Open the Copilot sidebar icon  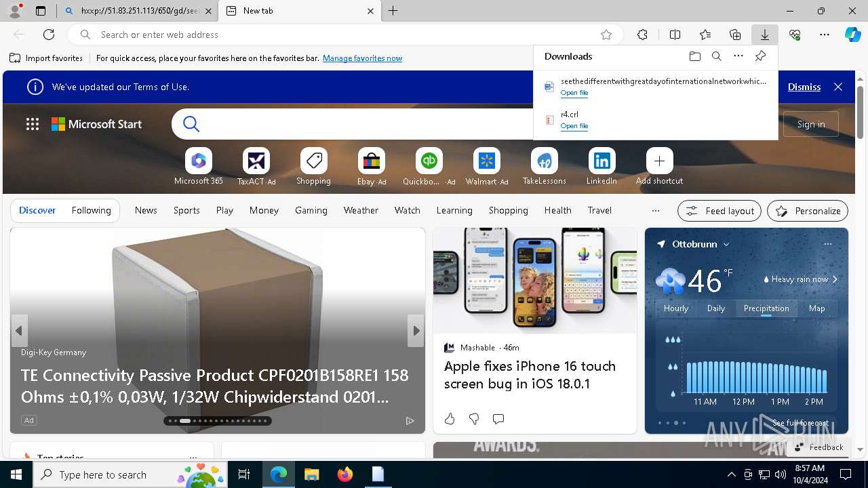point(852,35)
